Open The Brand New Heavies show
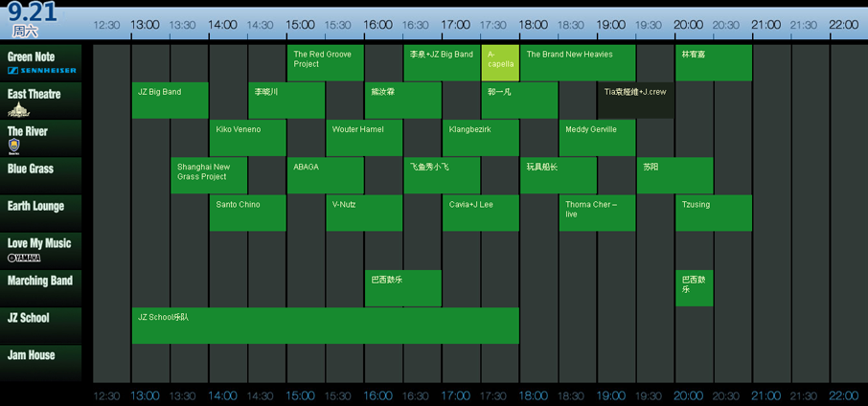The height and width of the screenshot is (406, 868). (x=577, y=62)
